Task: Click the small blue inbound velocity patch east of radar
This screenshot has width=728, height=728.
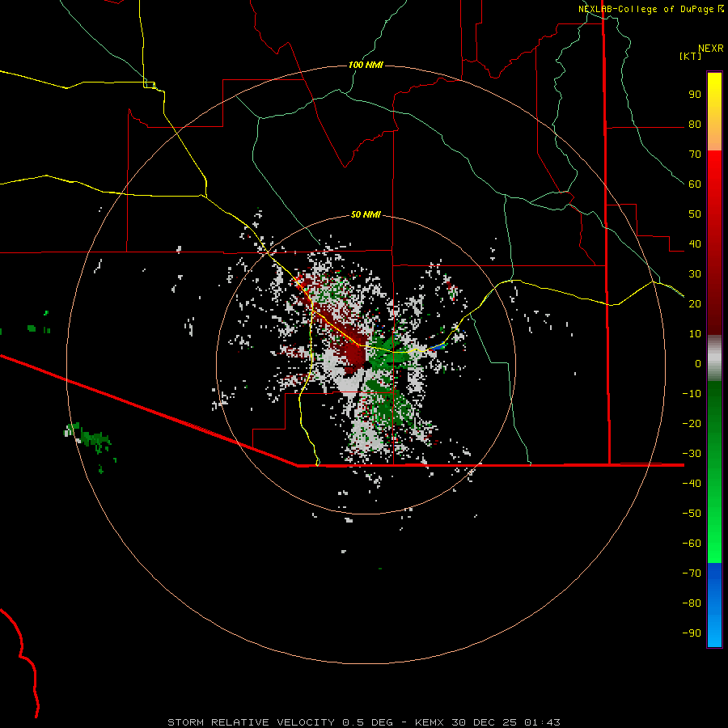Action: [438, 347]
